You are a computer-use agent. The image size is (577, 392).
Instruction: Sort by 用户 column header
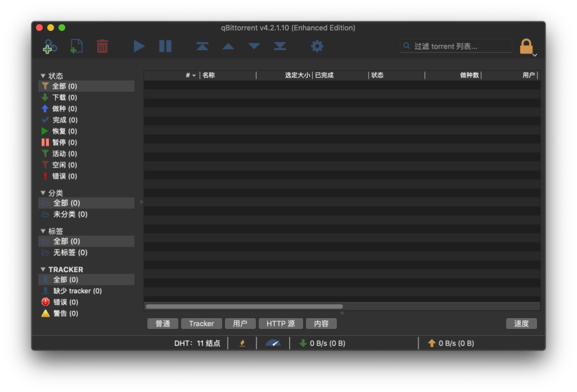coord(509,75)
